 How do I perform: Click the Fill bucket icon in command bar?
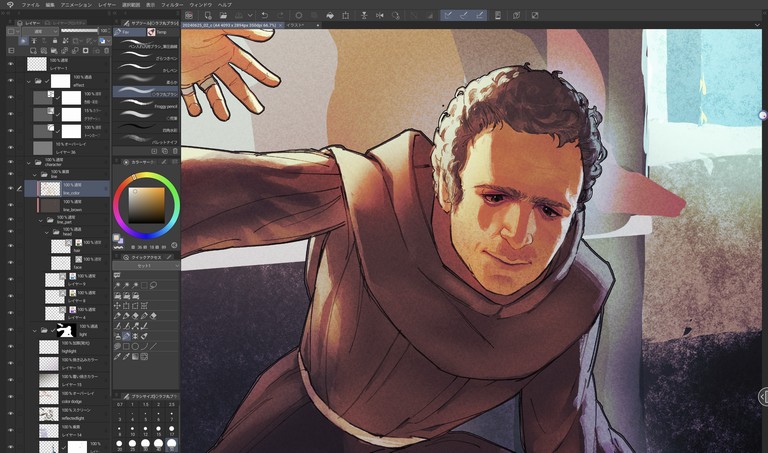pyautogui.click(x=330, y=16)
